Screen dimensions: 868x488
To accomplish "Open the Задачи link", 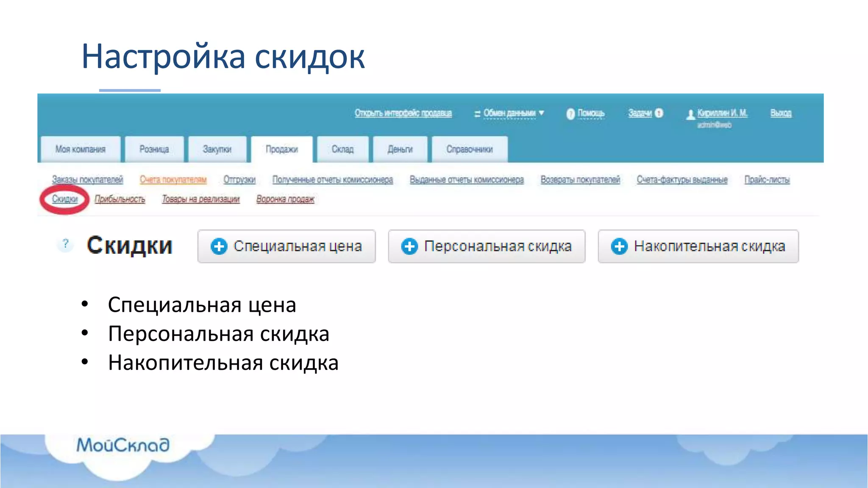I will pos(640,113).
